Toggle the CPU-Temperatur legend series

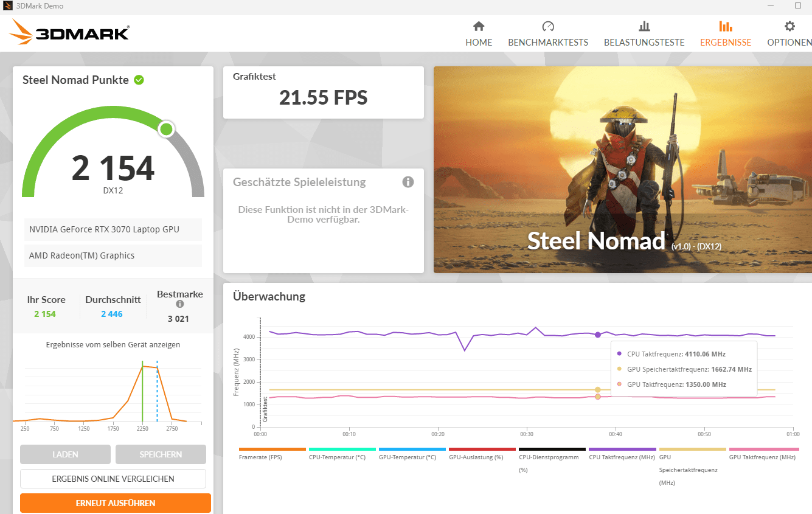(x=337, y=457)
